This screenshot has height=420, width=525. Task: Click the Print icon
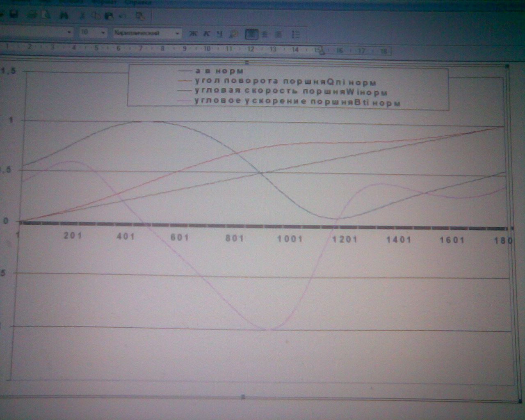click(x=33, y=15)
